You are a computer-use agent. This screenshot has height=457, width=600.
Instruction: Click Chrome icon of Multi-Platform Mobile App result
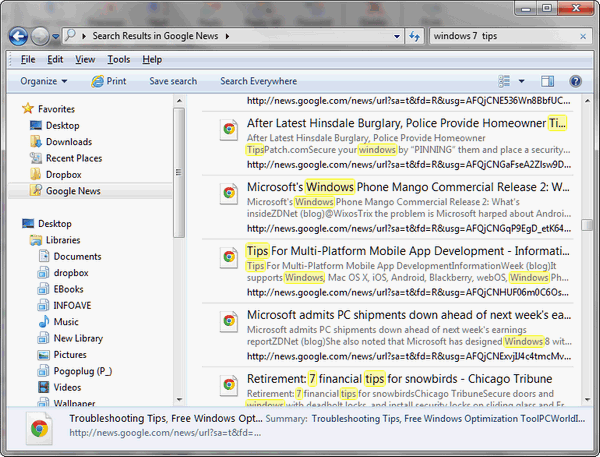click(x=229, y=257)
